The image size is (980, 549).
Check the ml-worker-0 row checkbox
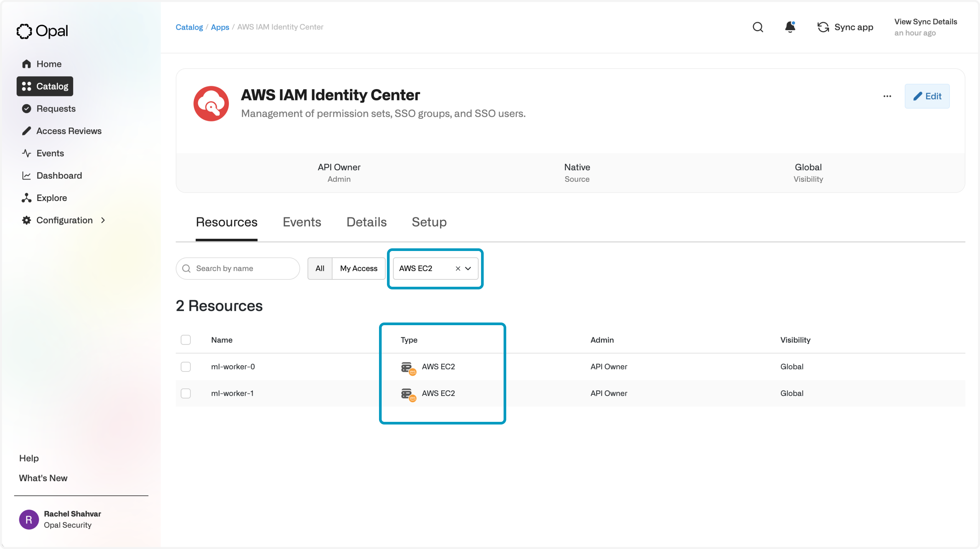[186, 367]
